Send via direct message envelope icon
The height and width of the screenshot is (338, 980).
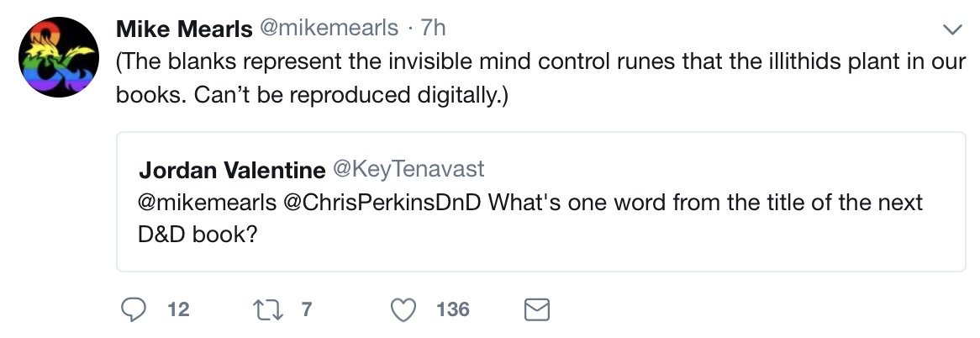[536, 310]
